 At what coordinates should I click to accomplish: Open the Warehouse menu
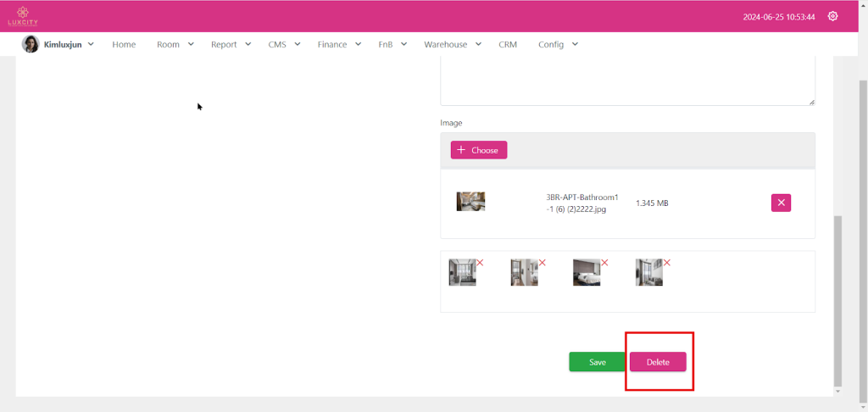(453, 44)
